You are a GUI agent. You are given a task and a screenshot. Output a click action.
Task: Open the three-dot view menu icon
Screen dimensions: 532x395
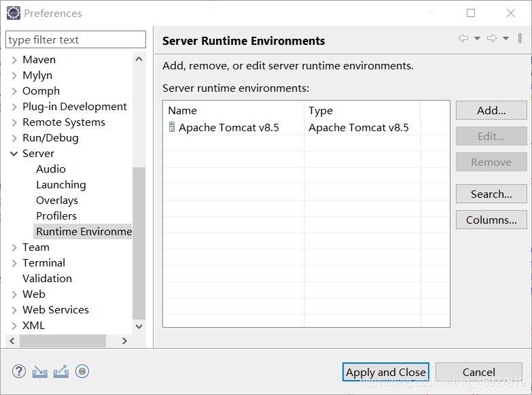(x=520, y=39)
